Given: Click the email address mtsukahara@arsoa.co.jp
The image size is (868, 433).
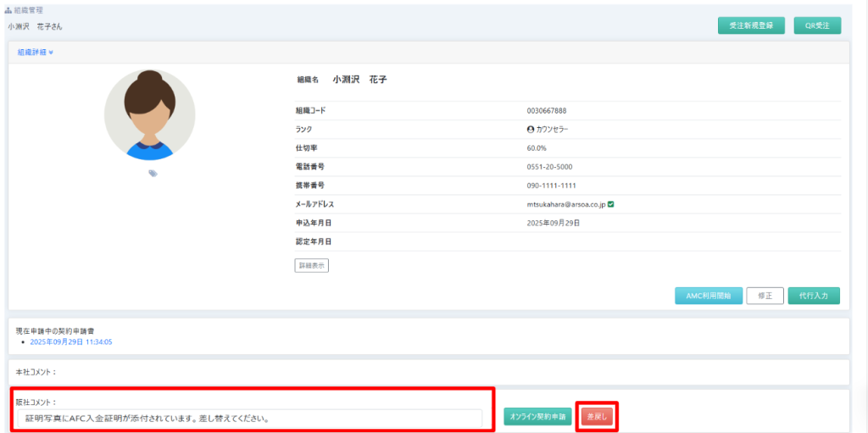Looking at the screenshot, I should 565,204.
